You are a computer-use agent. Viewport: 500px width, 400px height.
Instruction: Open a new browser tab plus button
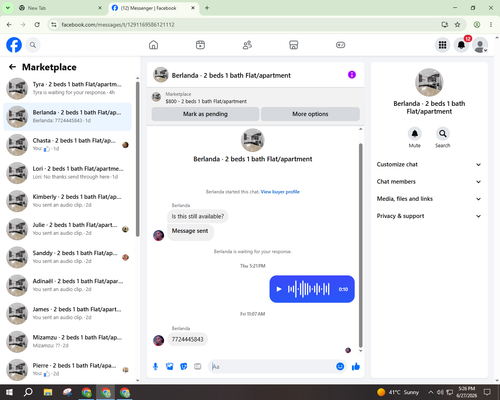(207, 8)
